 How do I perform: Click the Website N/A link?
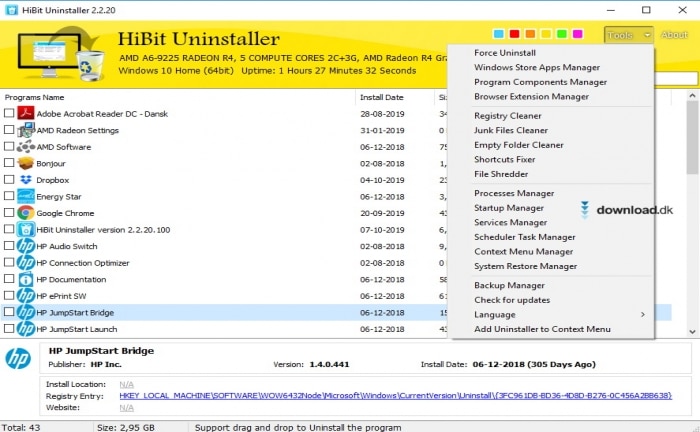[126, 407]
